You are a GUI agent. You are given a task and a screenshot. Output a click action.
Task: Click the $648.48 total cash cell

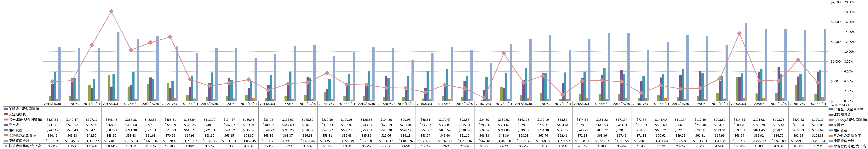coord(111,120)
